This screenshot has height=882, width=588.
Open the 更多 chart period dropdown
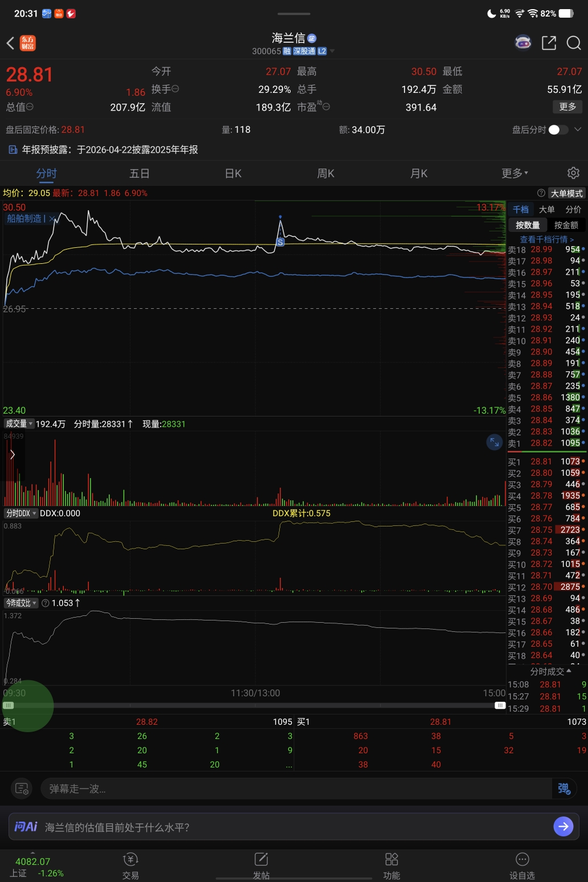[x=515, y=173]
